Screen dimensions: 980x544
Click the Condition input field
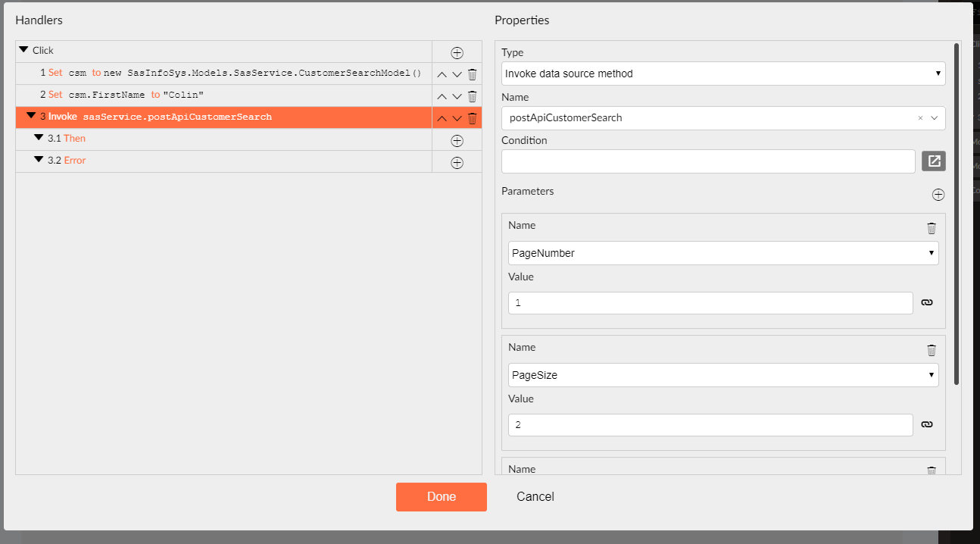click(x=707, y=161)
